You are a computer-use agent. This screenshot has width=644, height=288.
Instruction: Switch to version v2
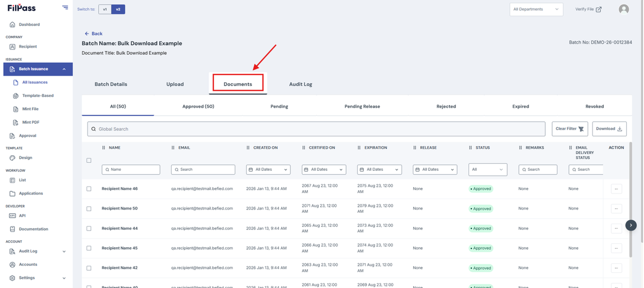118,9
